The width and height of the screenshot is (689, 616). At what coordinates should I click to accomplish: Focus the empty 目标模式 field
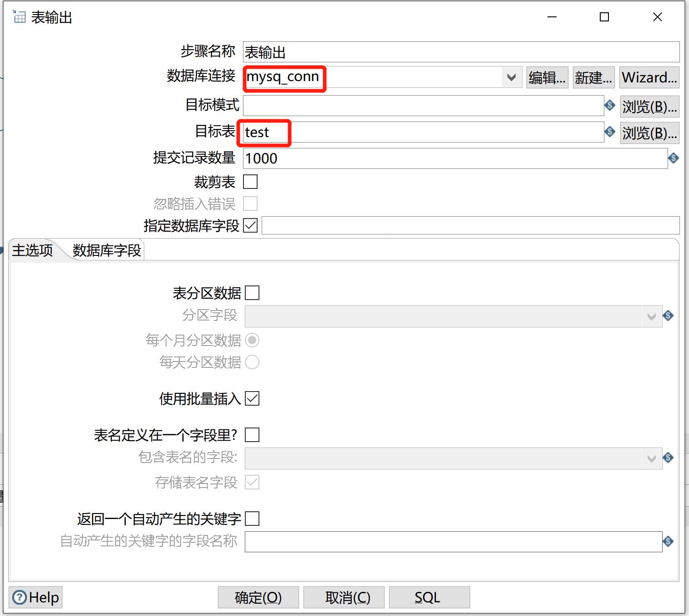[x=424, y=106]
